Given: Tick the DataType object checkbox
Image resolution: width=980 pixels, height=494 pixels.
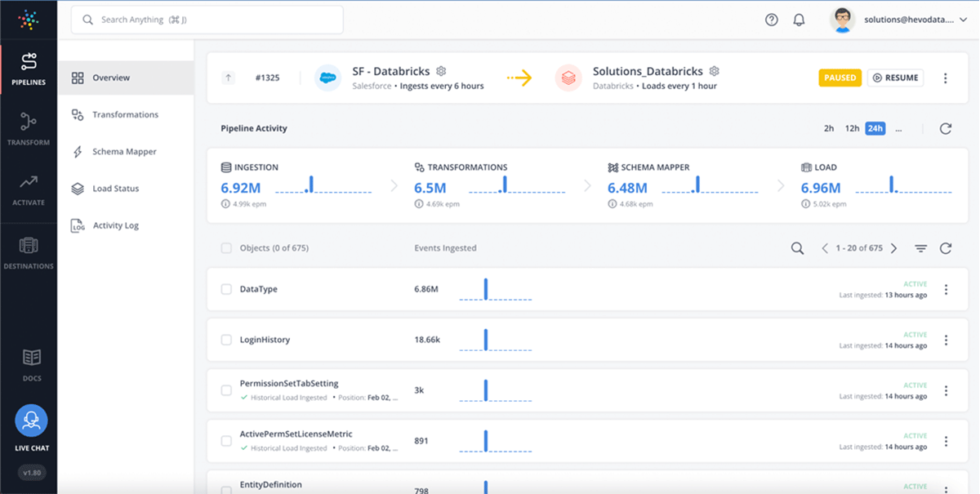Looking at the screenshot, I should tap(227, 289).
